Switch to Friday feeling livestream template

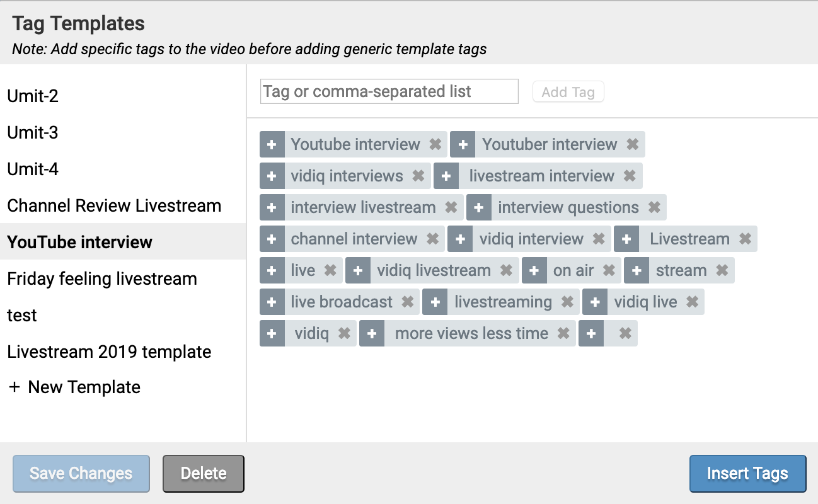tap(102, 279)
